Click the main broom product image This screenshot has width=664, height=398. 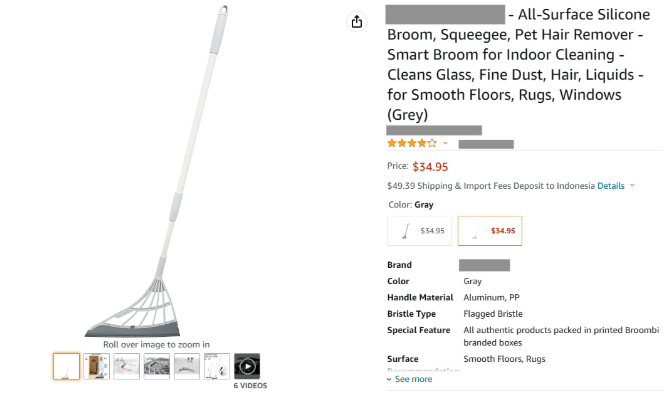[158, 171]
